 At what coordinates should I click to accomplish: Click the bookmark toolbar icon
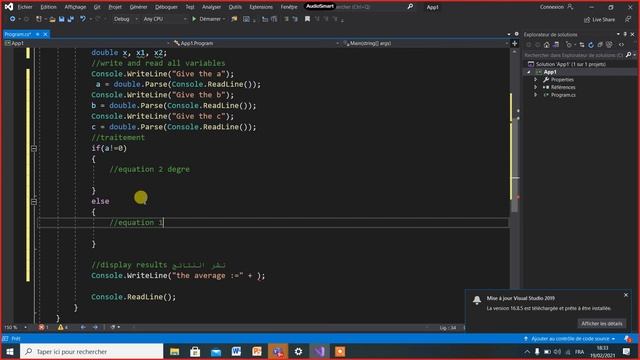(x=307, y=19)
